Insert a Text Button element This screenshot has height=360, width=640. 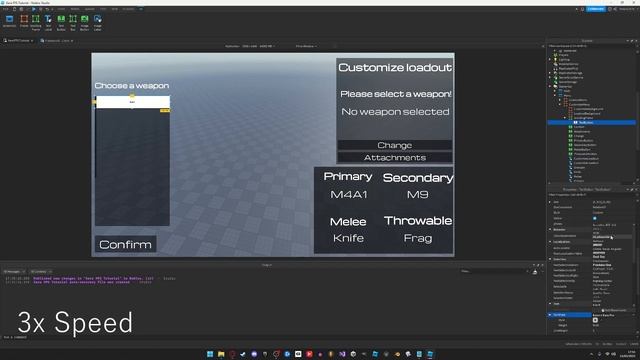[x=61, y=22]
